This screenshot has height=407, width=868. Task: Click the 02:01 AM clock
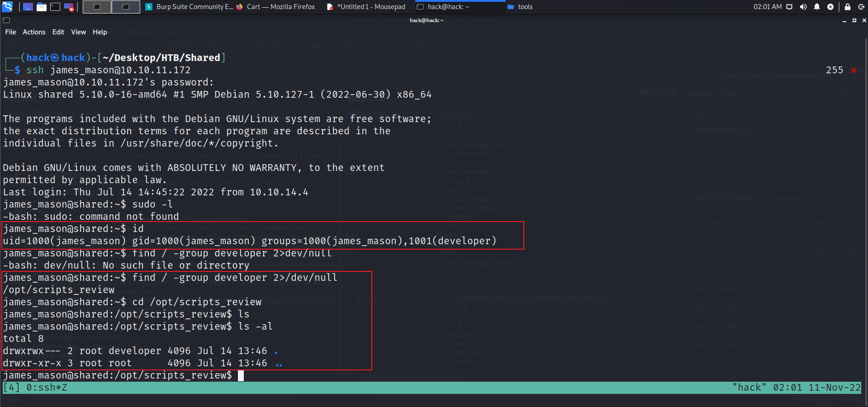tap(767, 7)
